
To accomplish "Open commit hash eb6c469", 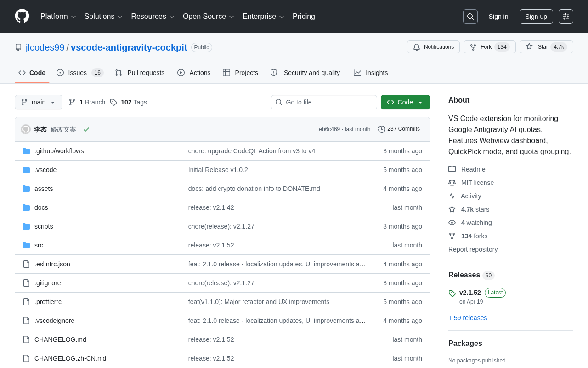I will tap(329, 129).
